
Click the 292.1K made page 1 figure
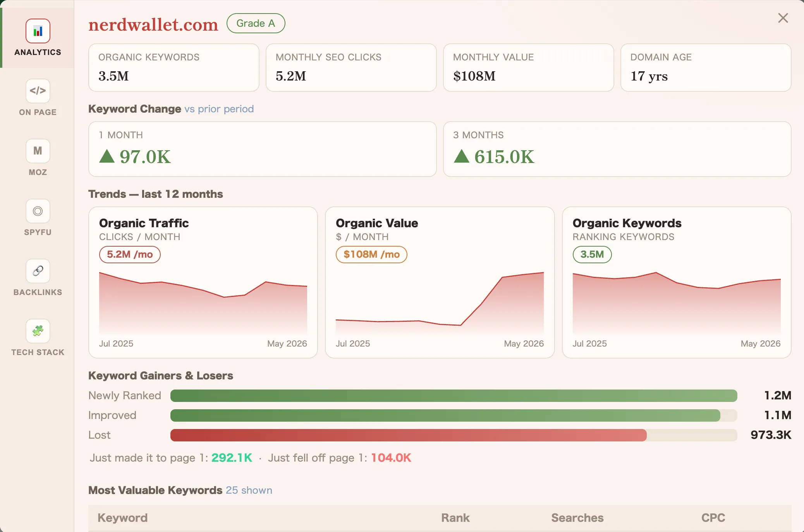point(232,458)
